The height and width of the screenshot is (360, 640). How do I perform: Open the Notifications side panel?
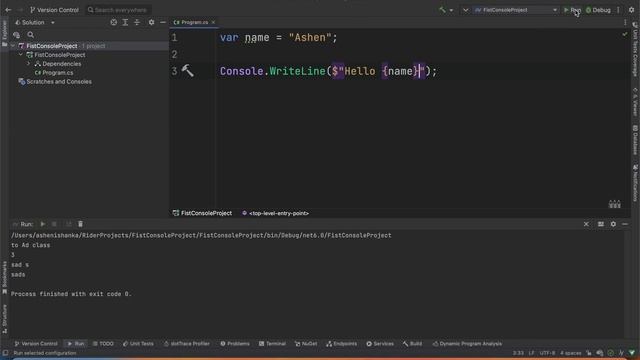(x=635, y=183)
